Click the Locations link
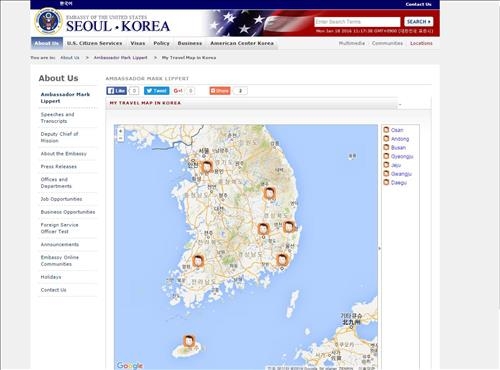 (x=421, y=43)
